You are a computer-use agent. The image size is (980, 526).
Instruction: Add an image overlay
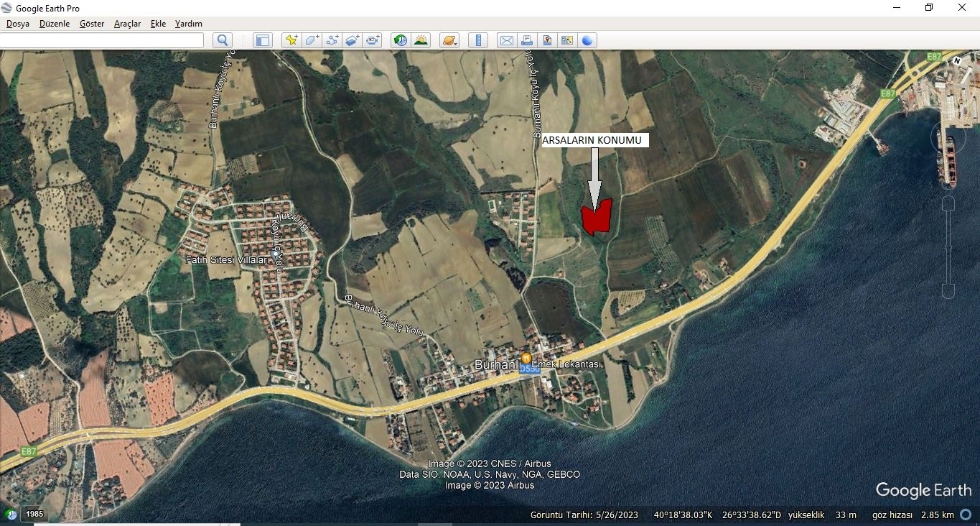352,40
